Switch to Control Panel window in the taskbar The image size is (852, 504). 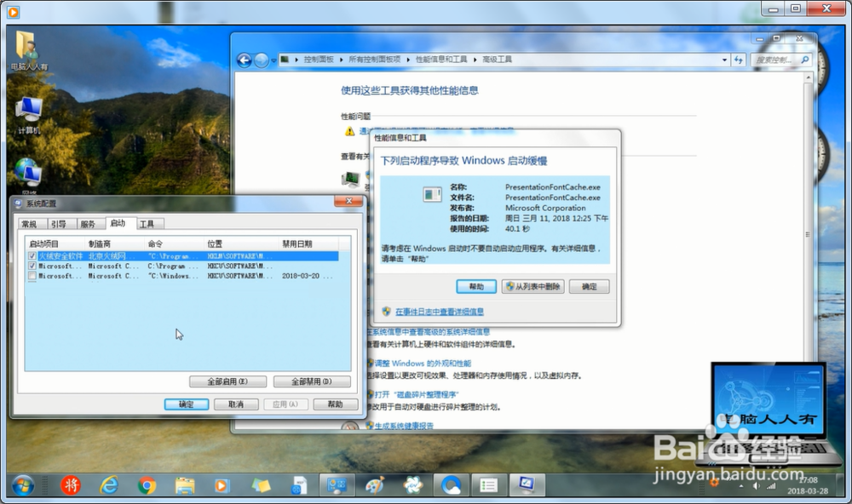(337, 485)
